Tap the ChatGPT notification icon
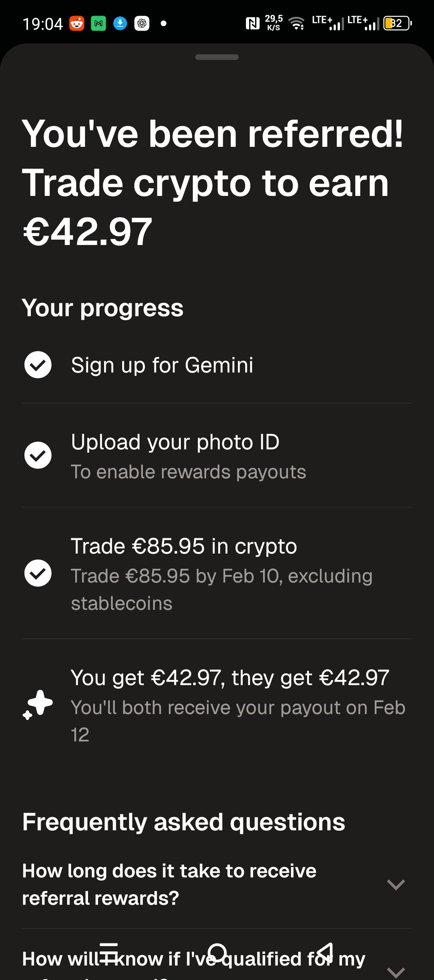 click(141, 24)
